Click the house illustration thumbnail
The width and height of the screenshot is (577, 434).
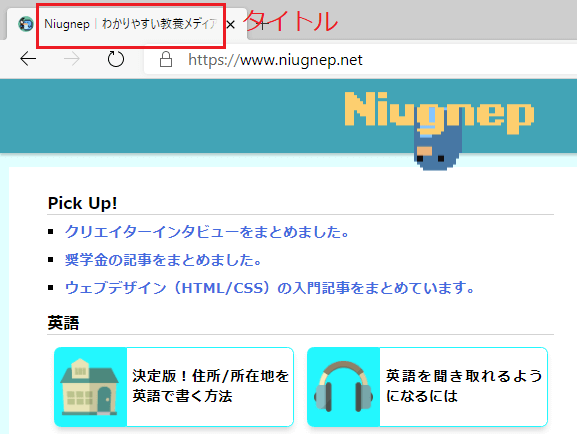coord(89,387)
